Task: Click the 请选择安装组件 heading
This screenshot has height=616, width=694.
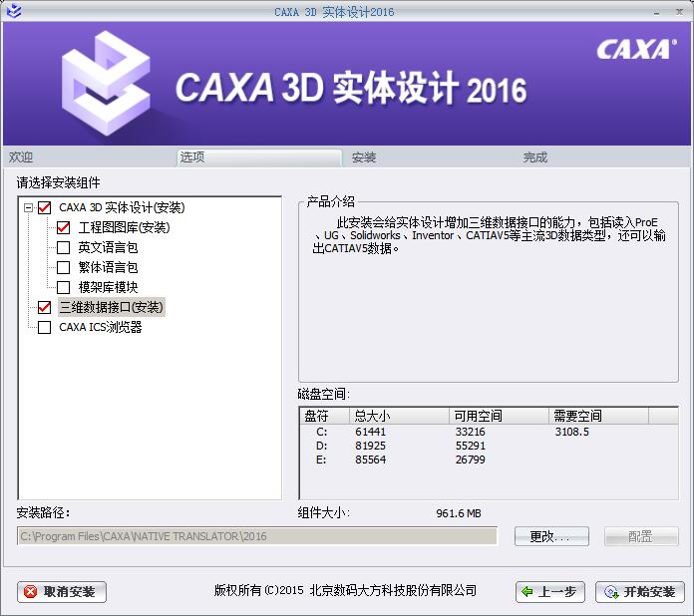Action: pos(59,182)
